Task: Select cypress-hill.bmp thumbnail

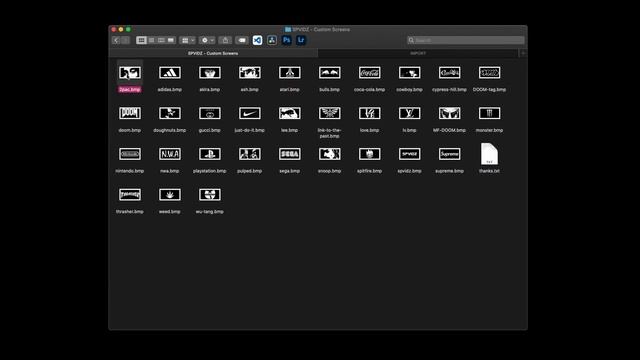Action: tap(449, 73)
